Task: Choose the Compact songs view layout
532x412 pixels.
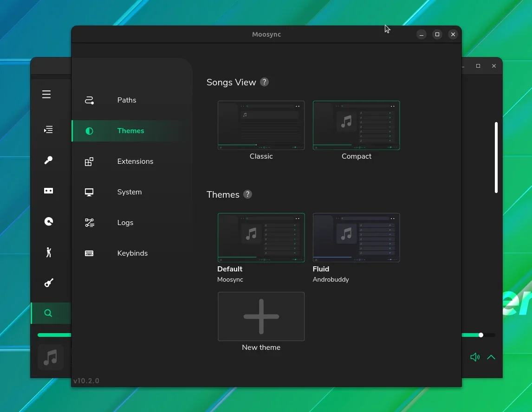Action: coord(356,125)
